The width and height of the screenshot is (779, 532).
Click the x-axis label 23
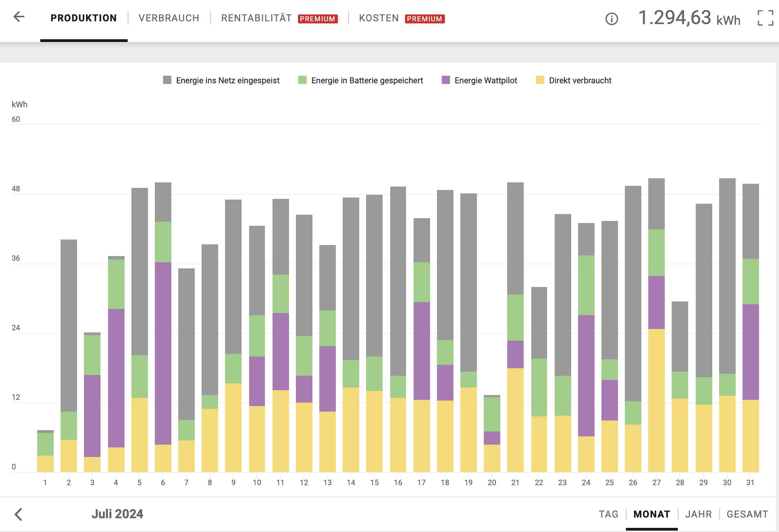[x=562, y=482]
